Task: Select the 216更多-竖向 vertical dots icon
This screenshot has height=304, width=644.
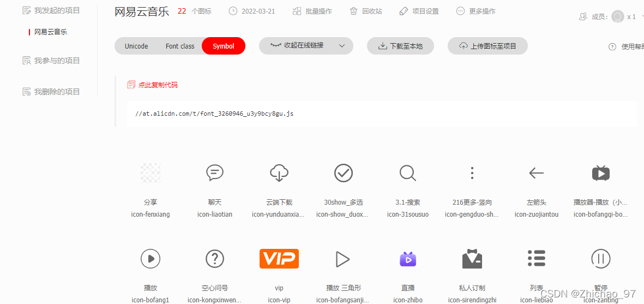Action: (x=472, y=173)
